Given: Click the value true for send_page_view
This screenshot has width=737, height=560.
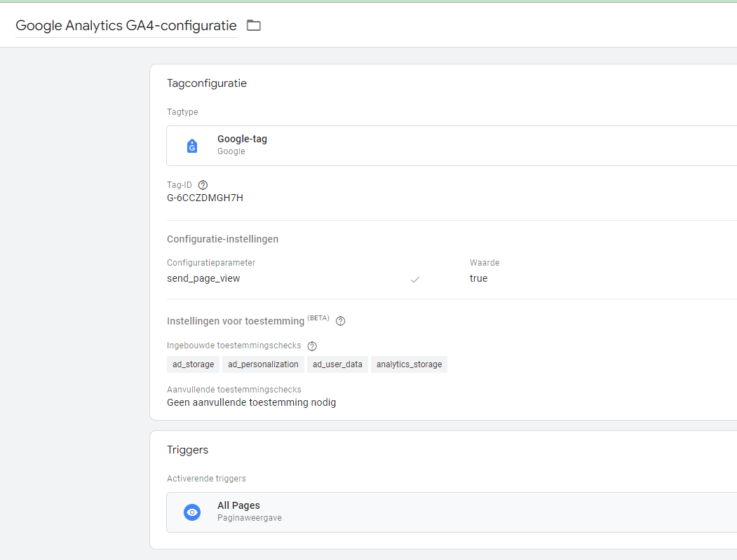Looking at the screenshot, I should pos(478,278).
